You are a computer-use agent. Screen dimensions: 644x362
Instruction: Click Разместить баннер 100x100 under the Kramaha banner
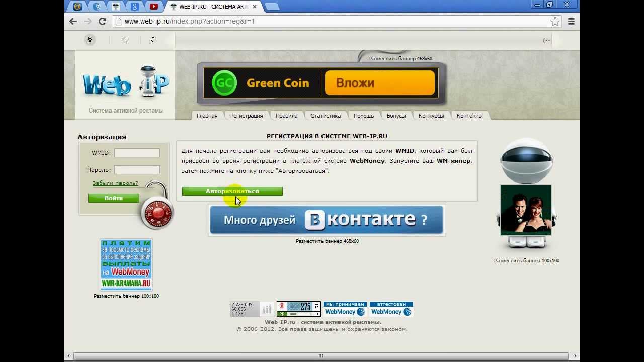pyautogui.click(x=126, y=296)
